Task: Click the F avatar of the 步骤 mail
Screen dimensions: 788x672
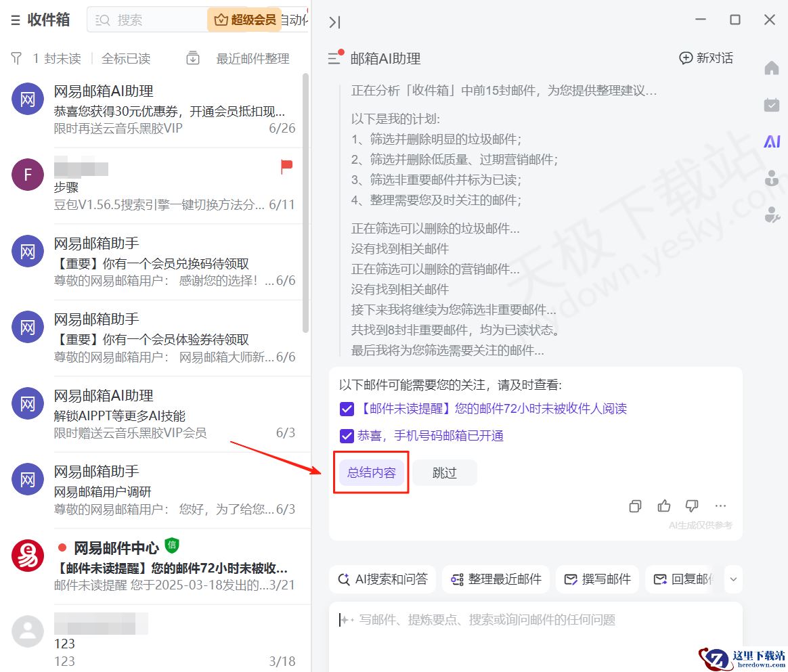Action: tap(28, 175)
